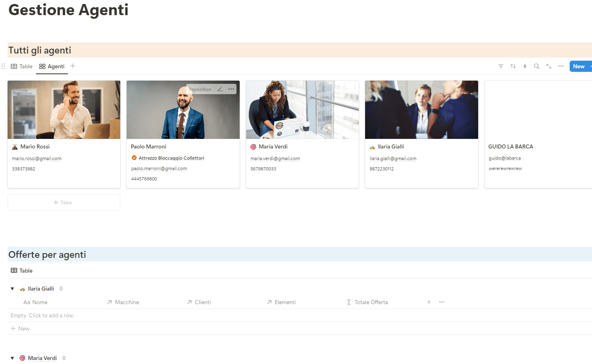
Task: Click New to add another agent card
Action: pos(64,202)
